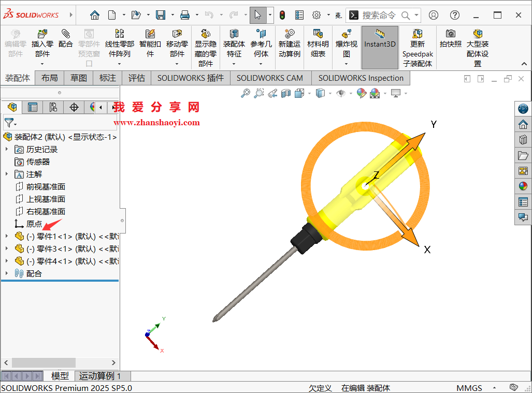Select the 爆炸视图 tool
This screenshot has width=532, height=393.
(x=347, y=43)
